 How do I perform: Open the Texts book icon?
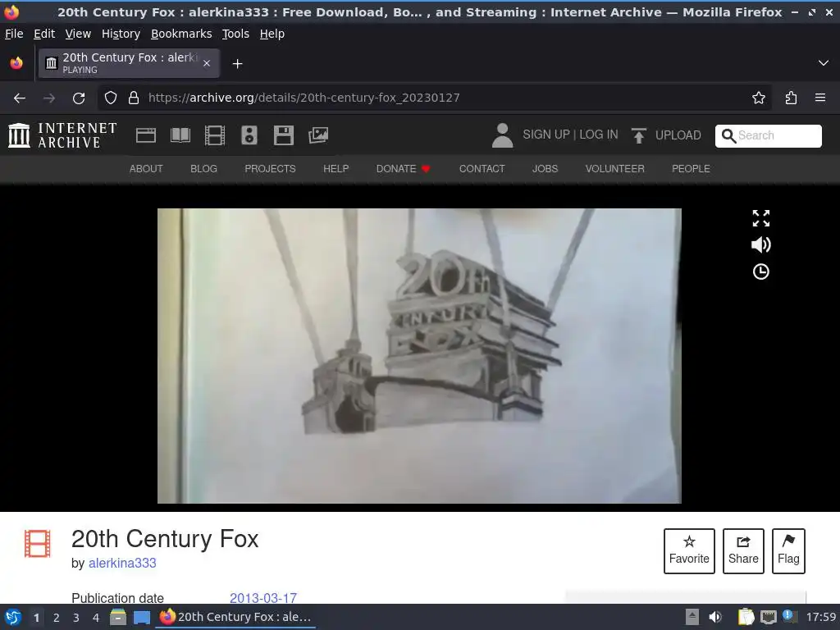[x=180, y=135]
